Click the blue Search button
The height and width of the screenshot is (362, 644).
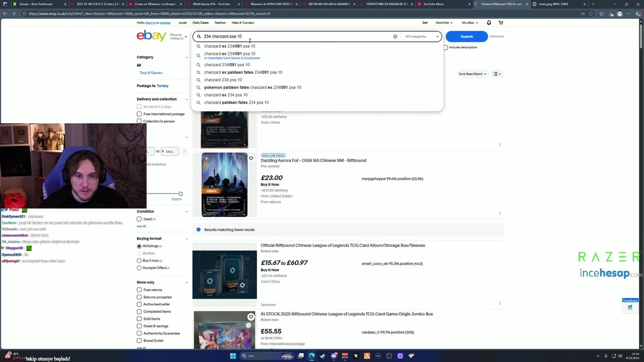point(466,36)
